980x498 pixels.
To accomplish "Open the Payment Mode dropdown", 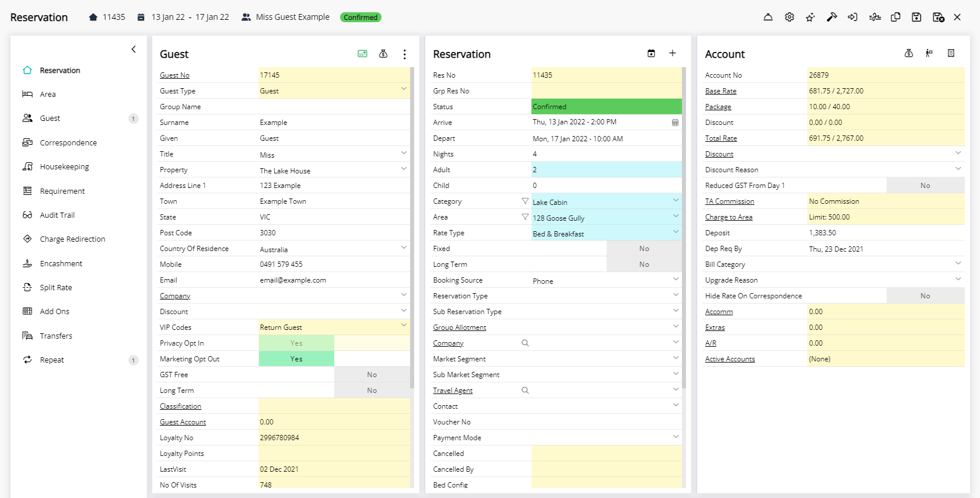I will point(607,438).
